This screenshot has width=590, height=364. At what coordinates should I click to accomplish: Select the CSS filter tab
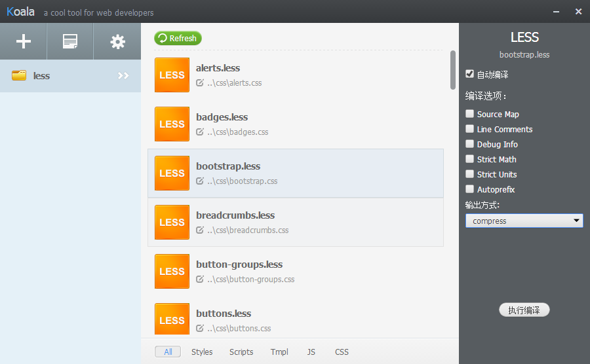click(x=342, y=352)
